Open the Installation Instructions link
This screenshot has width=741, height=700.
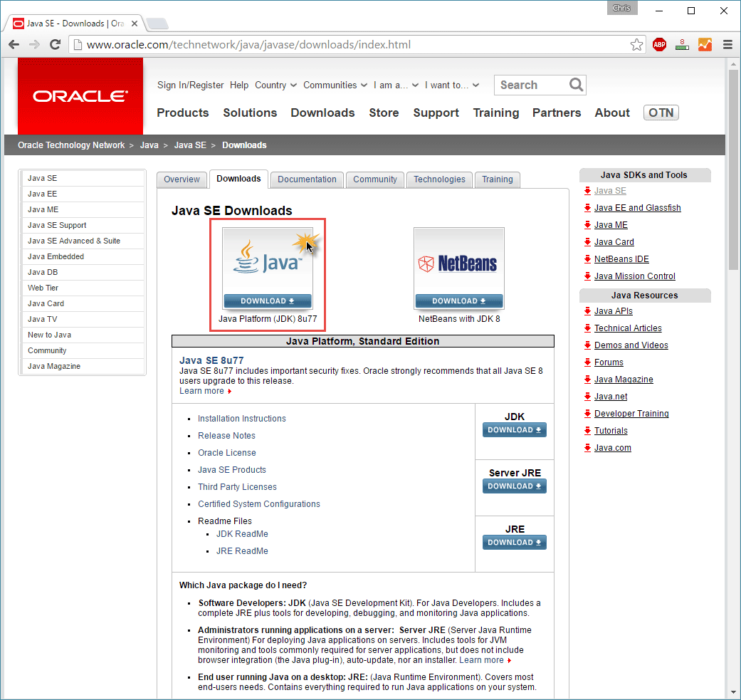[241, 418]
